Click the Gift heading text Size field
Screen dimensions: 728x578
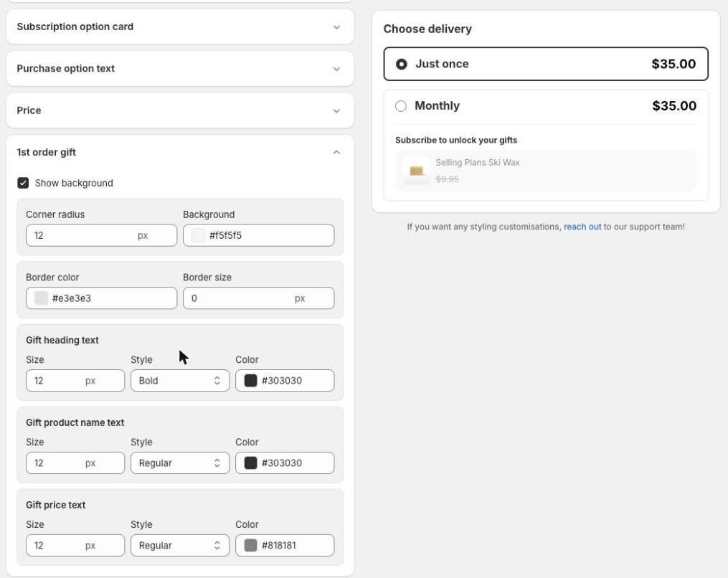click(75, 381)
